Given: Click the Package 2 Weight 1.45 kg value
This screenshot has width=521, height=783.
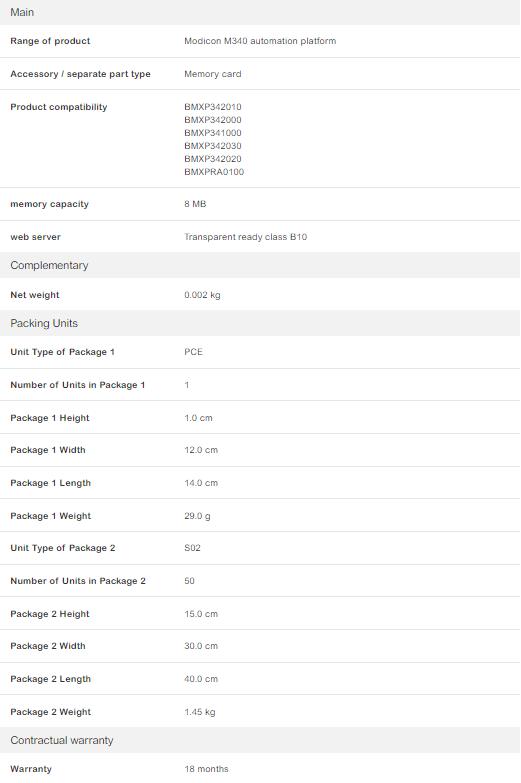Looking at the screenshot, I should tap(200, 712).
